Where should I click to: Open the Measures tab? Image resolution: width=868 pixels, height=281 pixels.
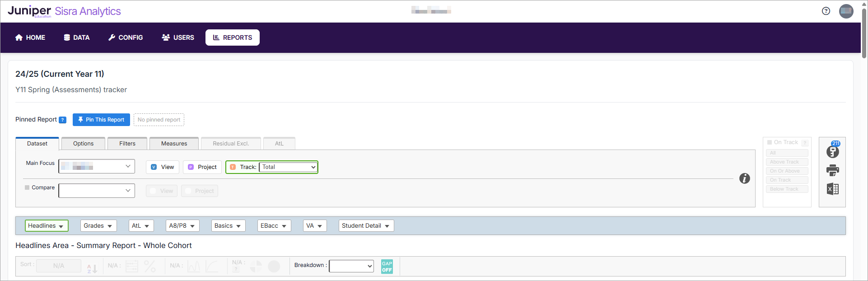(x=174, y=144)
